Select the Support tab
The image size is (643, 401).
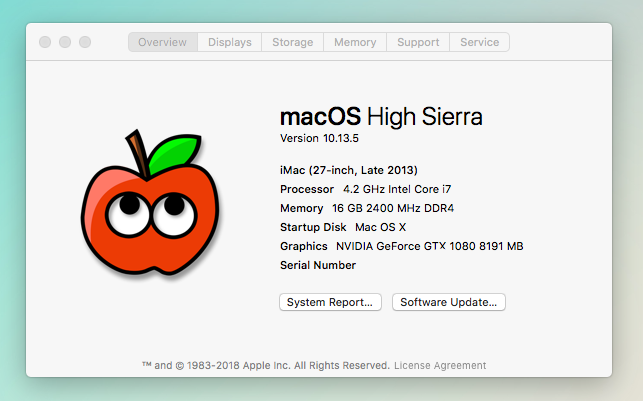[418, 42]
